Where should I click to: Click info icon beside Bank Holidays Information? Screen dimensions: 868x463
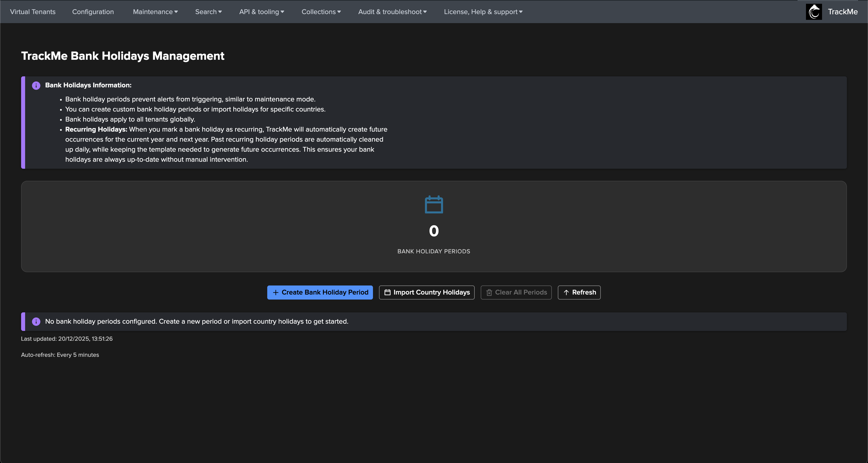point(36,86)
